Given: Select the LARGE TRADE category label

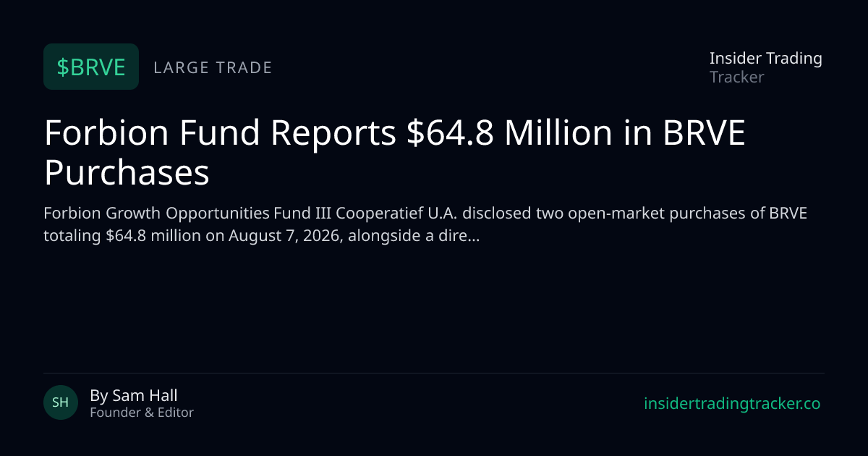Looking at the screenshot, I should point(213,67).
